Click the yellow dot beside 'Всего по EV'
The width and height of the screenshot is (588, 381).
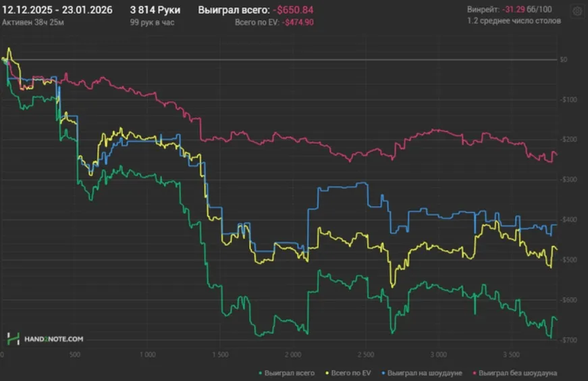(327, 372)
